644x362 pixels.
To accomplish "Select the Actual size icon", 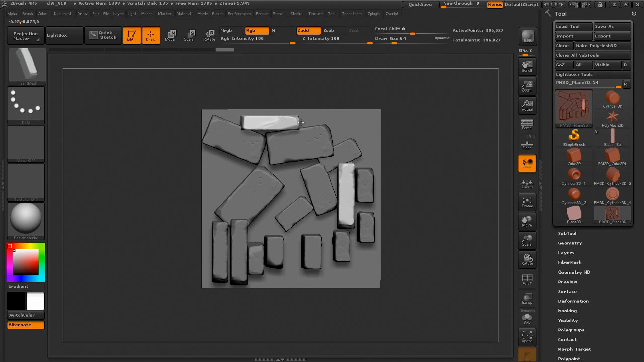I will click(x=527, y=105).
